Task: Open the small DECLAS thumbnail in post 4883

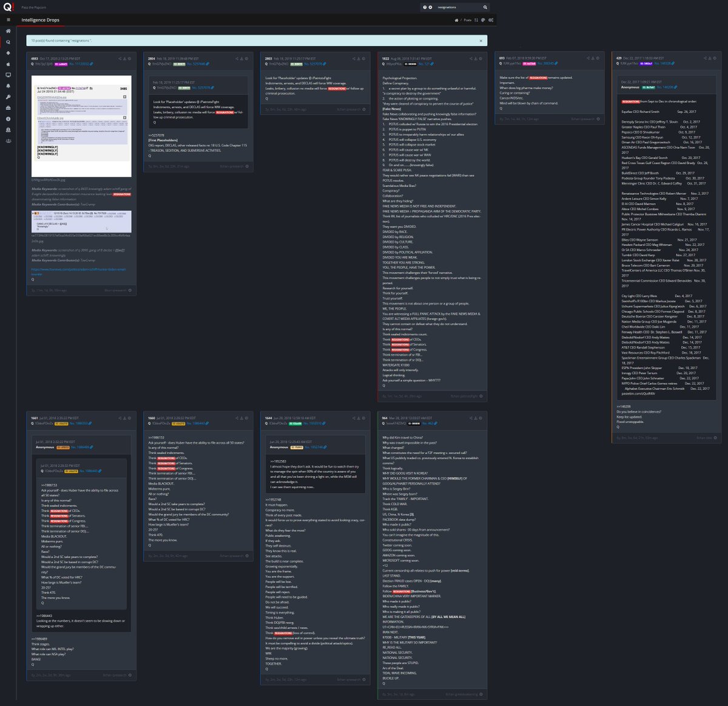Action: 81,222
